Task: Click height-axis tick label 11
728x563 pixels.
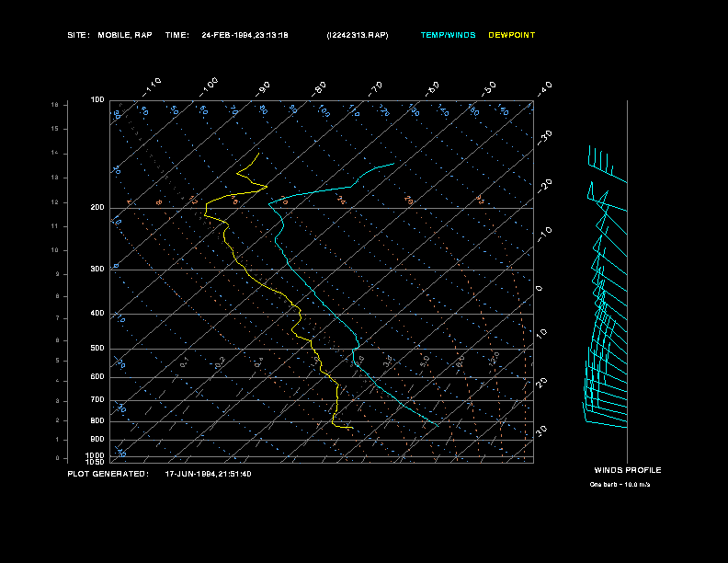Action: pos(55,226)
